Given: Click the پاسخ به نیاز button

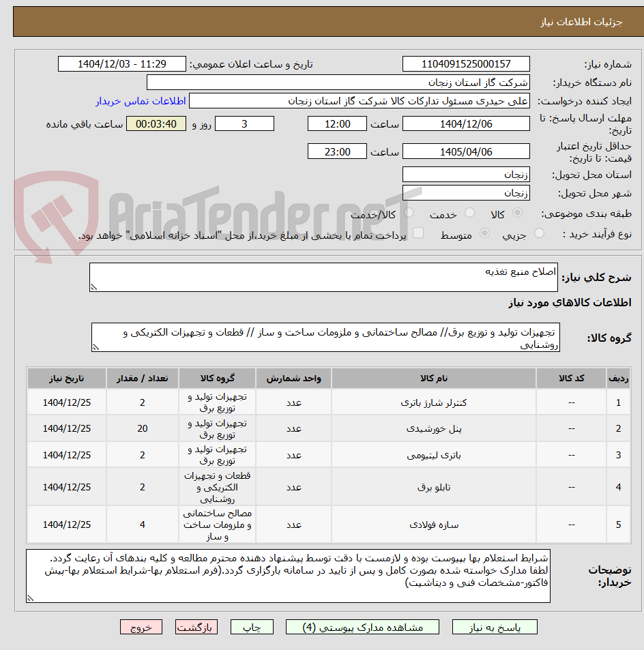Looking at the screenshot, I should 495,627.
